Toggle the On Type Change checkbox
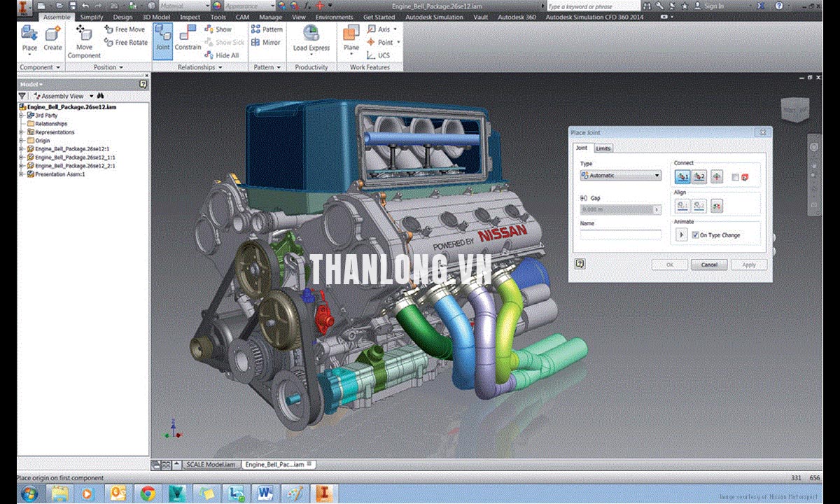840x504 pixels. click(x=695, y=235)
